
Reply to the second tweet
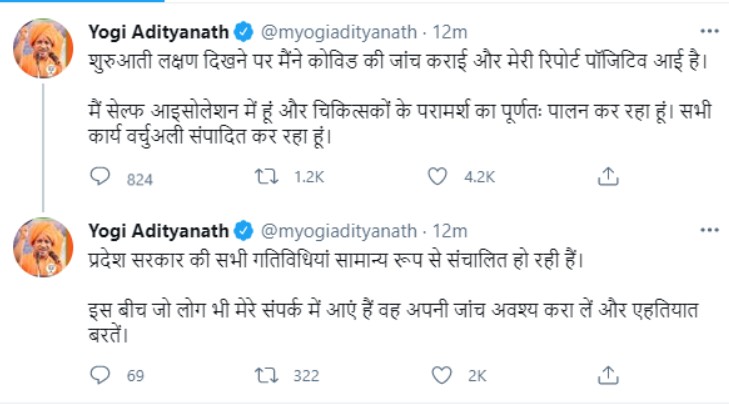click(99, 375)
